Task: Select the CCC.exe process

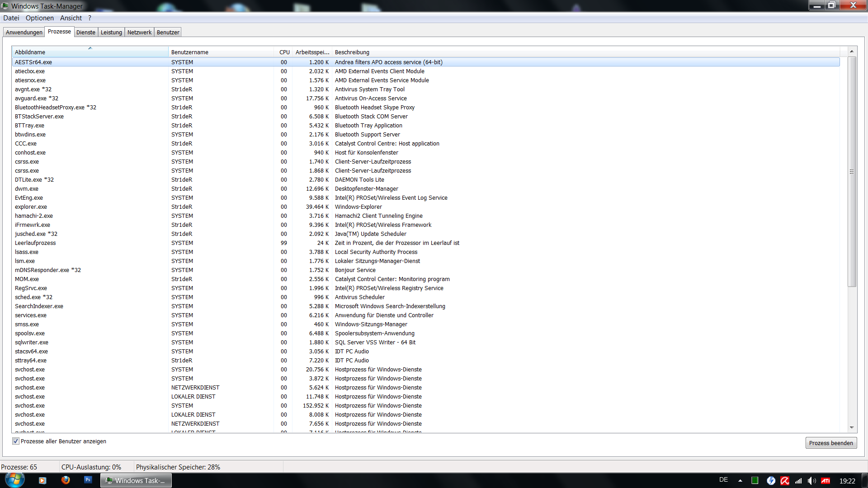Action: point(426,144)
